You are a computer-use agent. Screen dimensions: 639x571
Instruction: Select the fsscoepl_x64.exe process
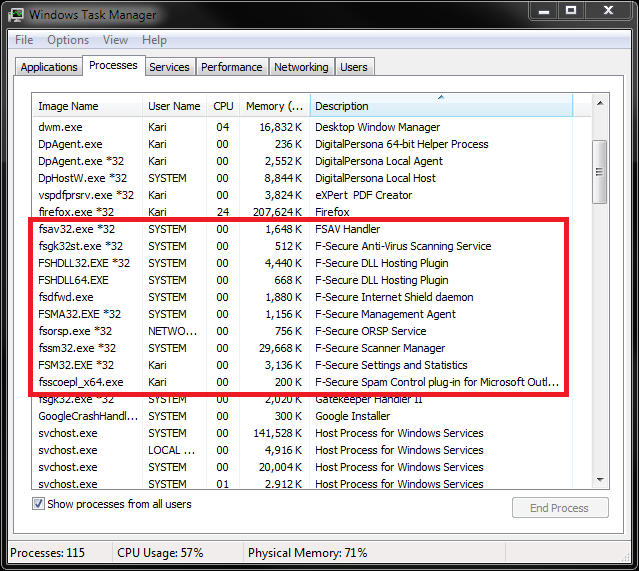302,382
